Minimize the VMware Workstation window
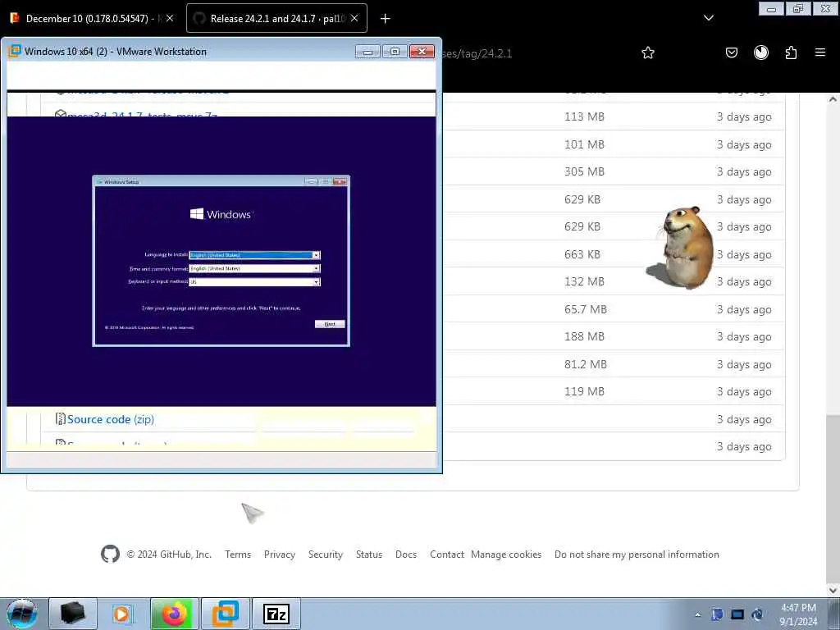Viewport: 840px width, 630px height. [367, 52]
